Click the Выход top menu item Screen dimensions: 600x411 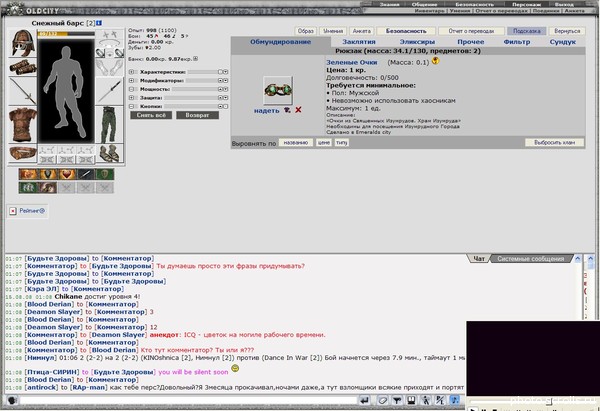564,5
